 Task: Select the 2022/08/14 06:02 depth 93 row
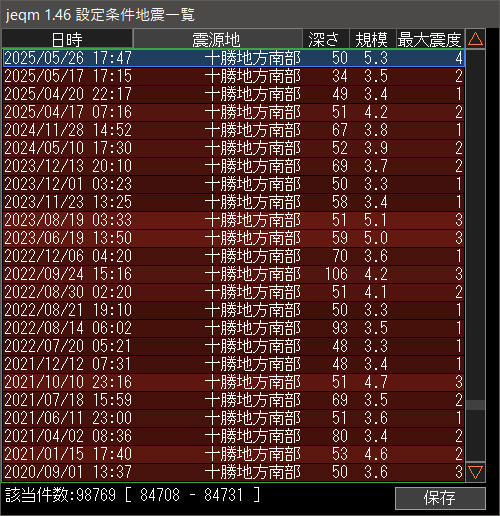pos(234,328)
